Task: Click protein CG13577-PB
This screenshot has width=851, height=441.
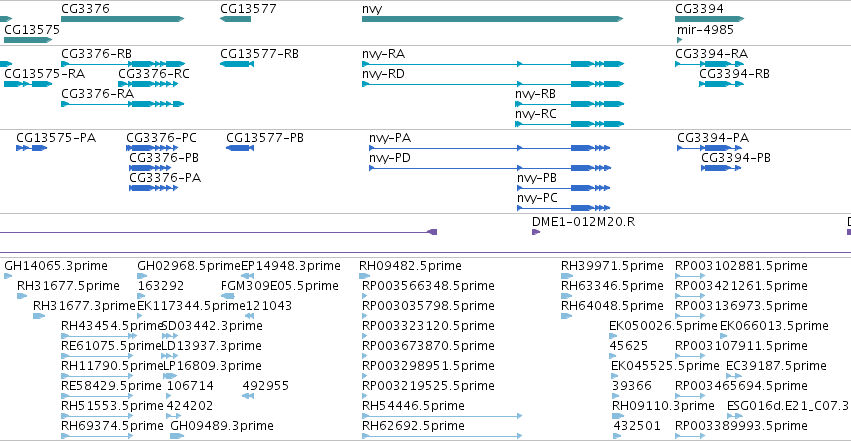Action: (x=240, y=148)
